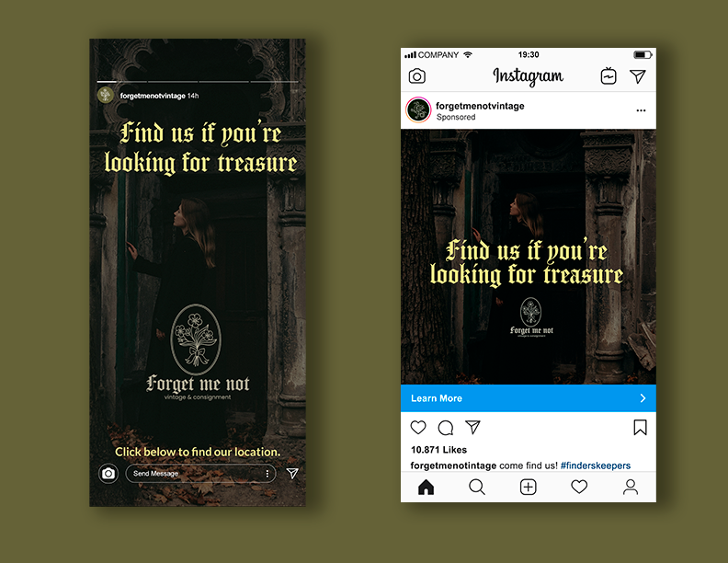The image size is (728, 563).
Task: Toggle bookmark to save the post
Action: point(641,428)
